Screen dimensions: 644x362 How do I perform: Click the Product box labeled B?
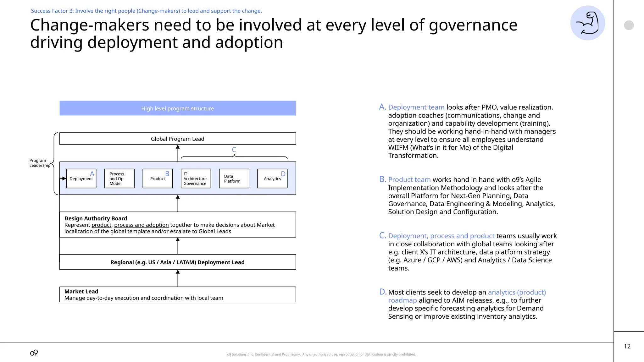[x=158, y=178]
